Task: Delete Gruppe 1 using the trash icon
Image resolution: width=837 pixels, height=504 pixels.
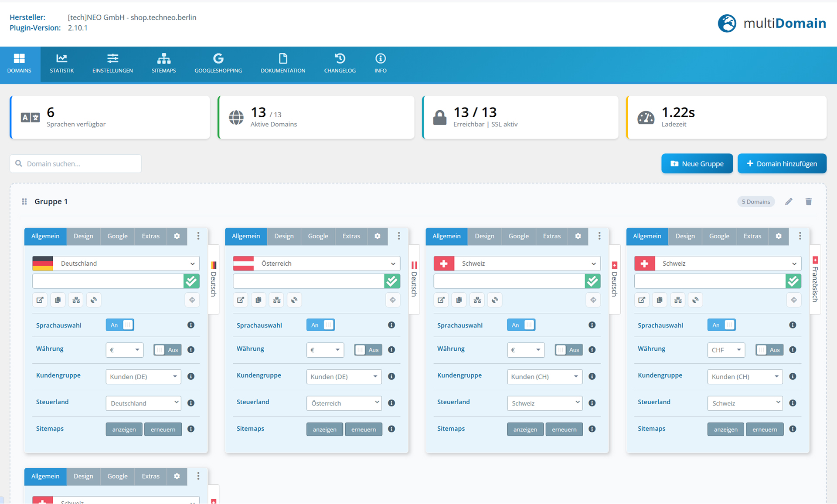Action: coord(809,202)
